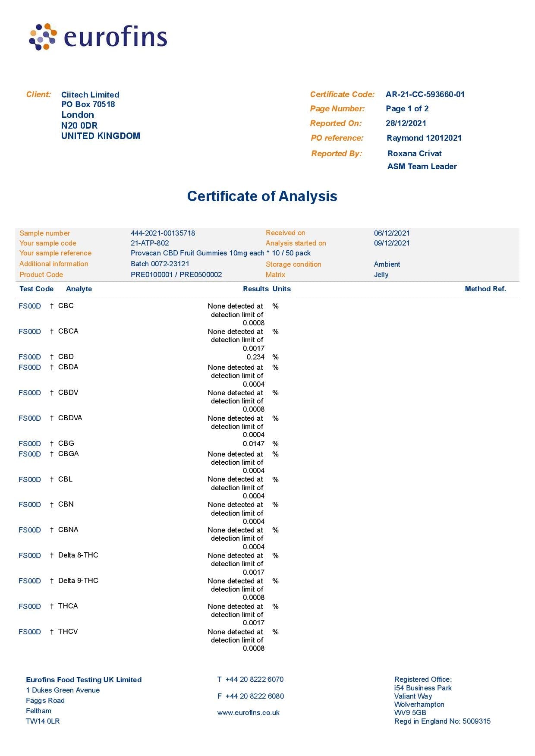Select the Delta 9-THC analyte name
This screenshot has height=756, width=535.
coord(78,581)
